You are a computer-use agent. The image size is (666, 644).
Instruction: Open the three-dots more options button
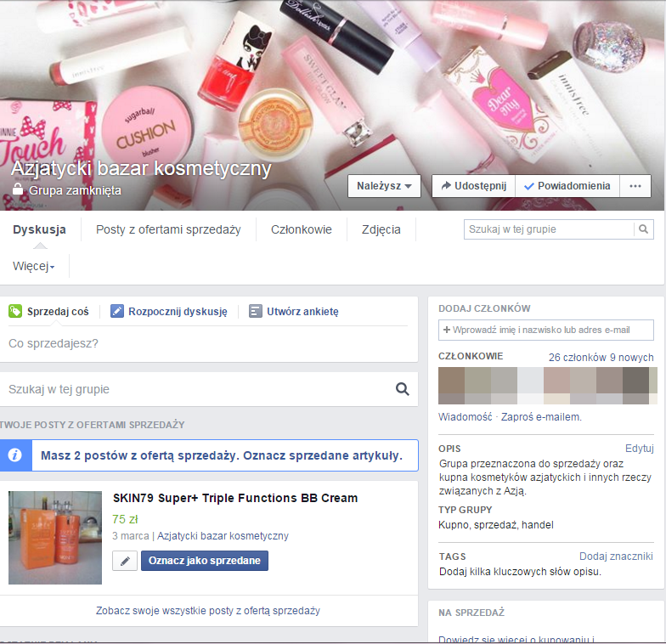[x=635, y=186]
